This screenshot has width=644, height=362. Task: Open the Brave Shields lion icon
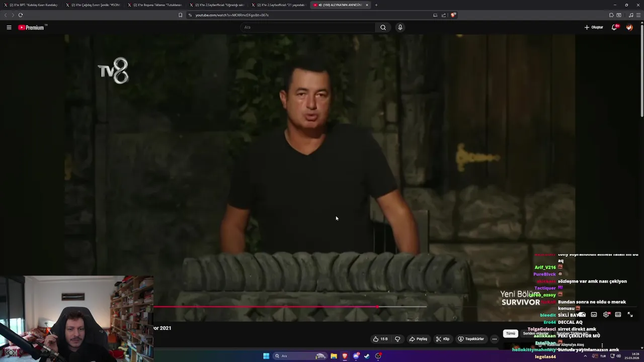(453, 15)
